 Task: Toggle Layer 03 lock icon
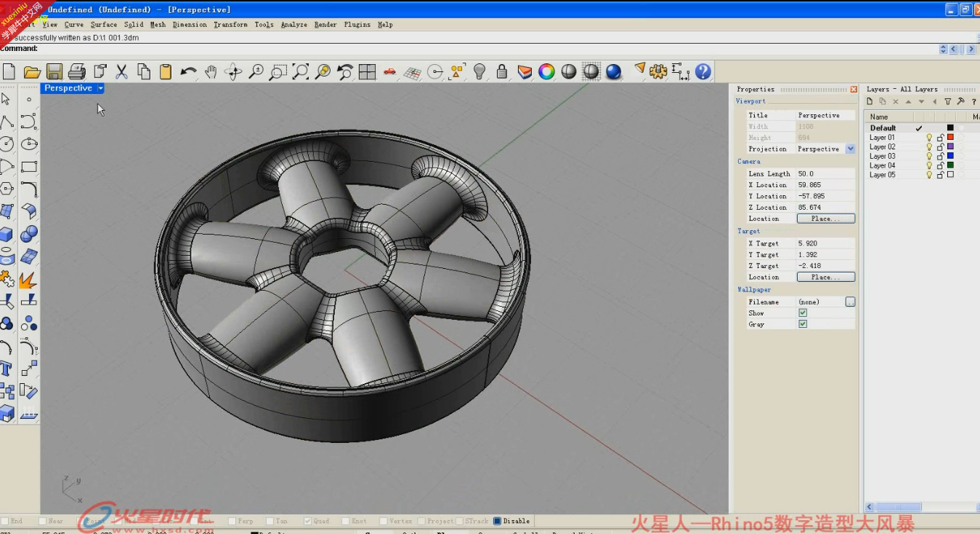[940, 156]
